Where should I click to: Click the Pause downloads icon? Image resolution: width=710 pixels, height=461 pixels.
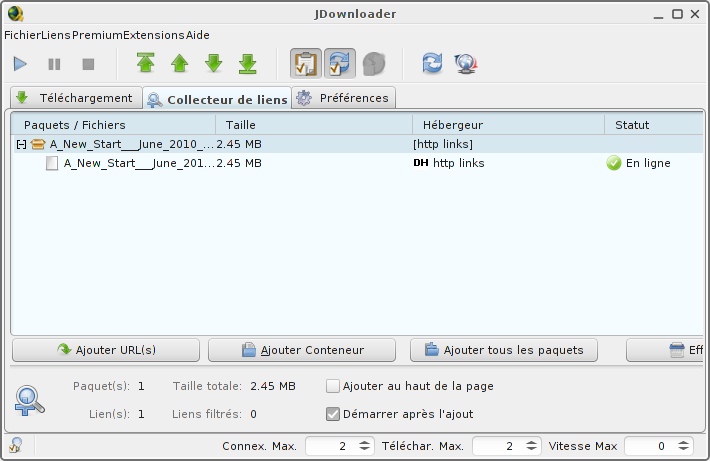[x=54, y=64]
